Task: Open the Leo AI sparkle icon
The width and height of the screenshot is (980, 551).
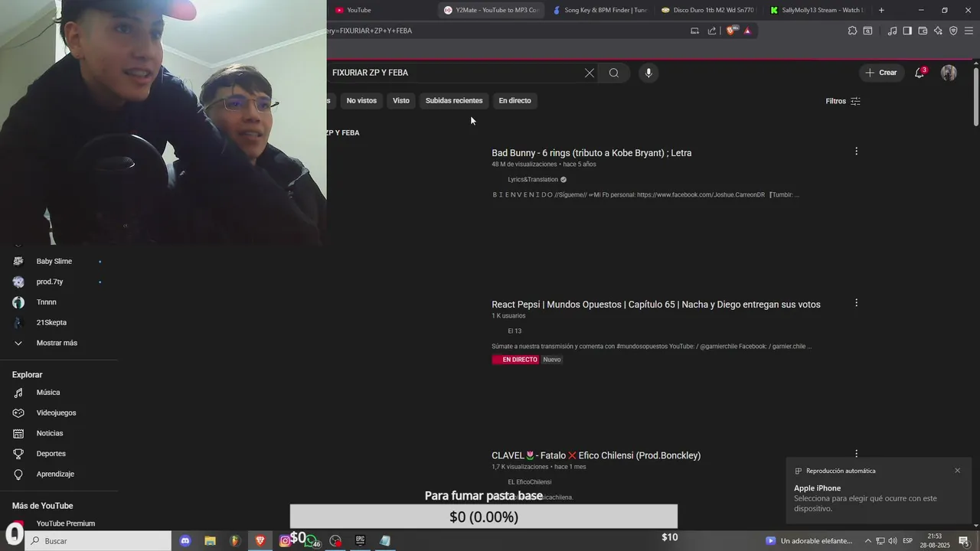Action: point(938,31)
